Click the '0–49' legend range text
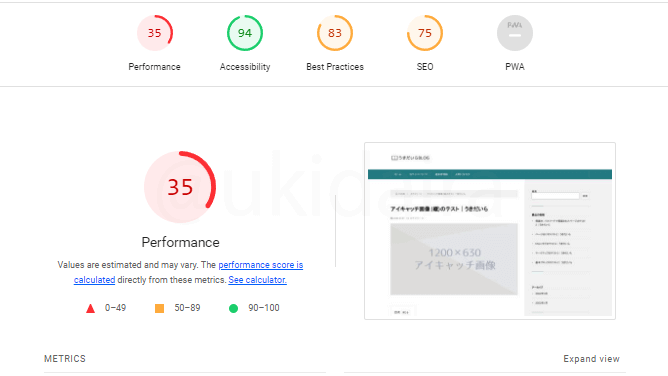 pos(115,308)
